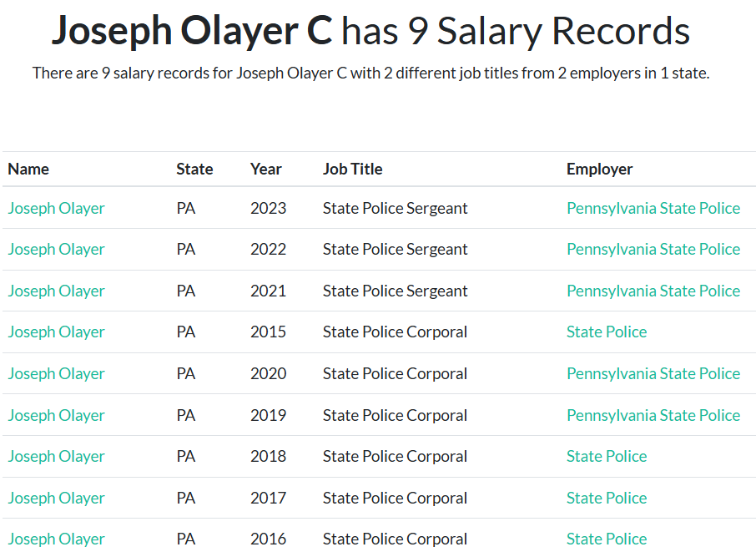Open Joseph Olayer name link for 2018
The width and height of the screenshot is (756, 557).
[57, 456]
